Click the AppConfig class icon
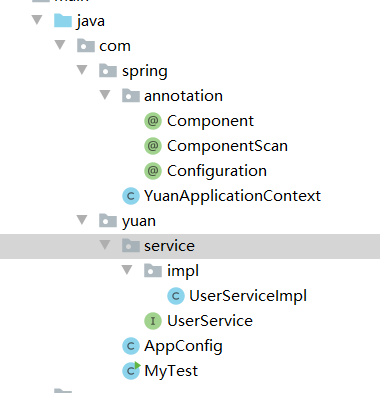The image size is (380, 393). (x=131, y=346)
